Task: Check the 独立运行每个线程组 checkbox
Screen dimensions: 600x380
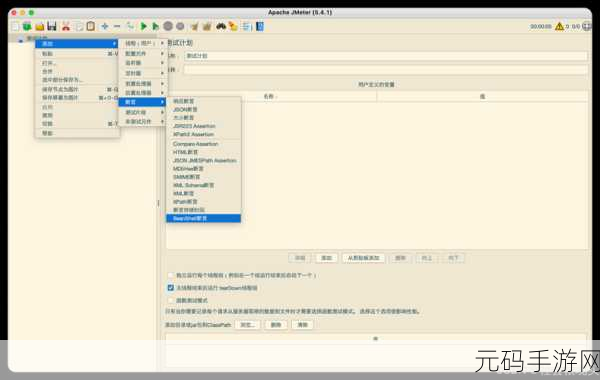Action: 171,276
